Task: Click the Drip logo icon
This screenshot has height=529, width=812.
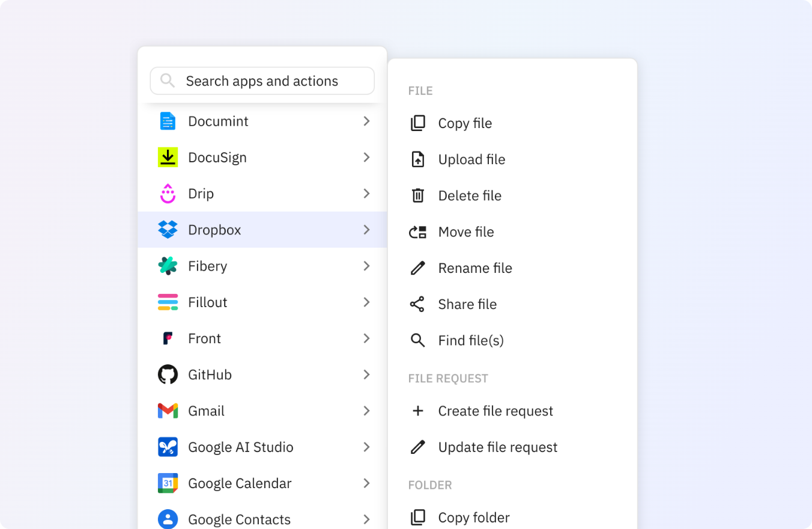Action: 168,194
